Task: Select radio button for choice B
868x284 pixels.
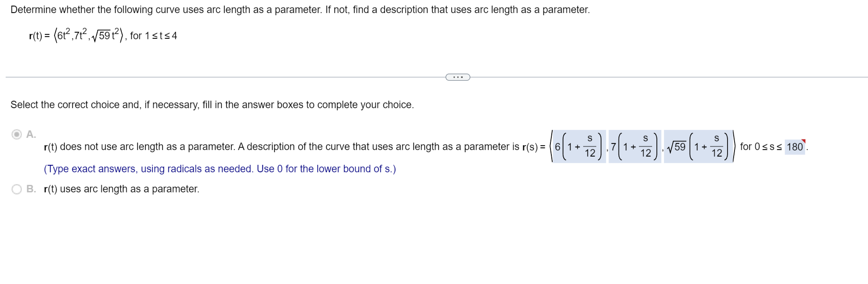Action: [17, 189]
